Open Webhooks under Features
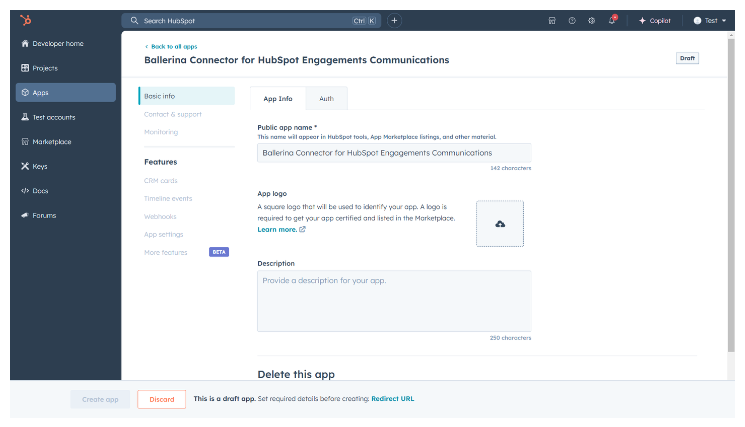Screen dimensions: 745x427 click(x=160, y=217)
